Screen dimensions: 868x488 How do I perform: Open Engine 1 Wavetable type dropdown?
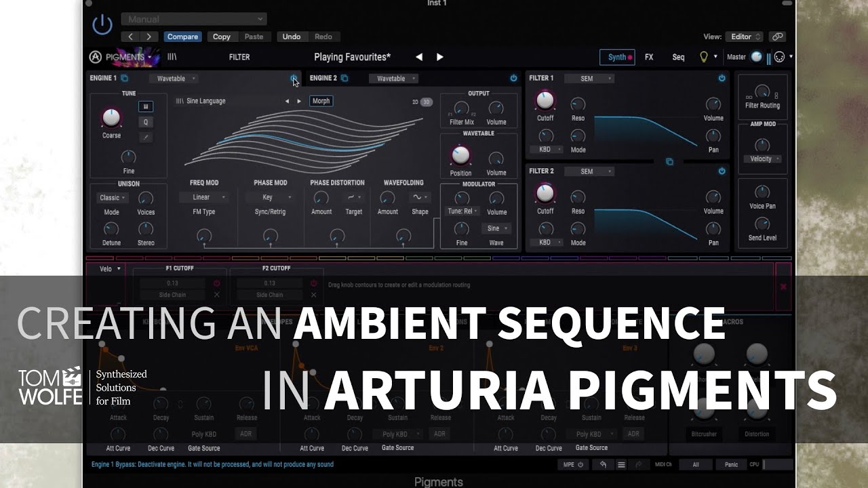(x=175, y=79)
